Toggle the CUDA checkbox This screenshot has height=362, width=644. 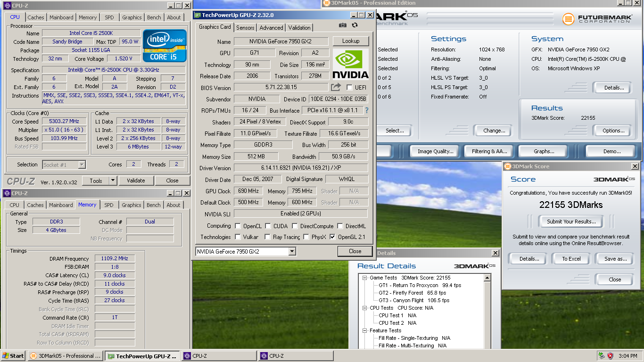(x=268, y=226)
